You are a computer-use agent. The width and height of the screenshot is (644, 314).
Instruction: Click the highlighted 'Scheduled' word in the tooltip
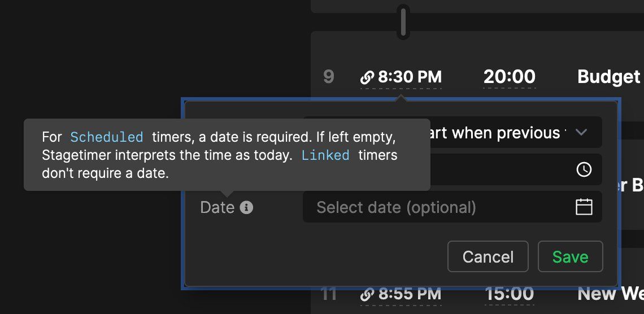click(107, 137)
